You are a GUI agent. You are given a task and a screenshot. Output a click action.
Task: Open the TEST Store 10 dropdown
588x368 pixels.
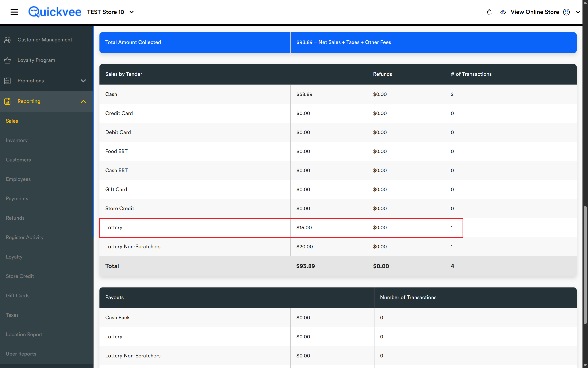(111, 12)
